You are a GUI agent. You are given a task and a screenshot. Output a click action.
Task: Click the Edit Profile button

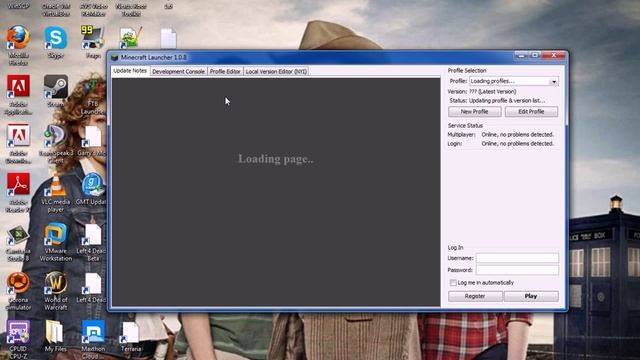531,111
